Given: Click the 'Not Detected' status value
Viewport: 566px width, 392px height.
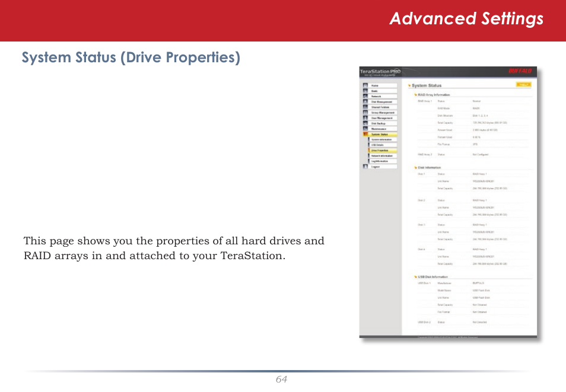Looking at the screenshot, I should [480, 323].
